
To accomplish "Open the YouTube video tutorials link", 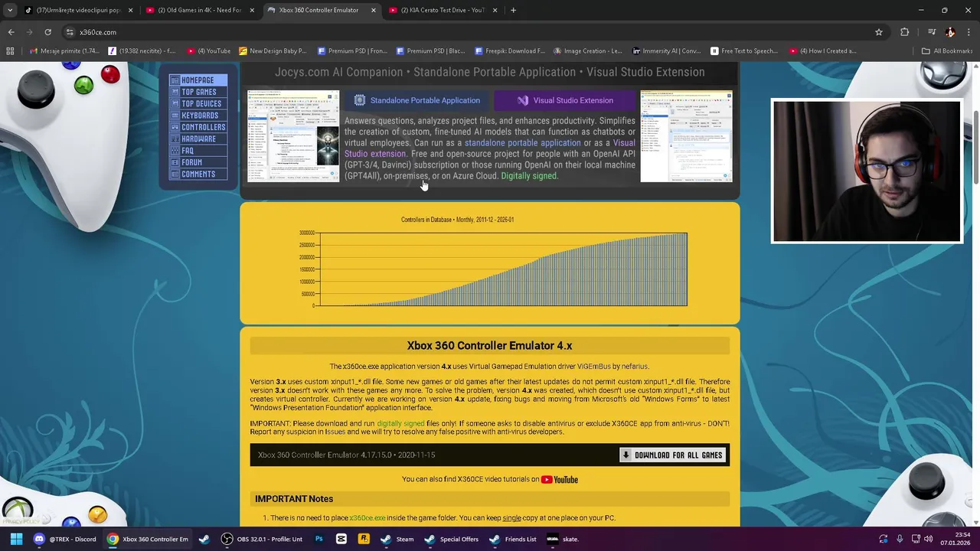I will tap(560, 480).
